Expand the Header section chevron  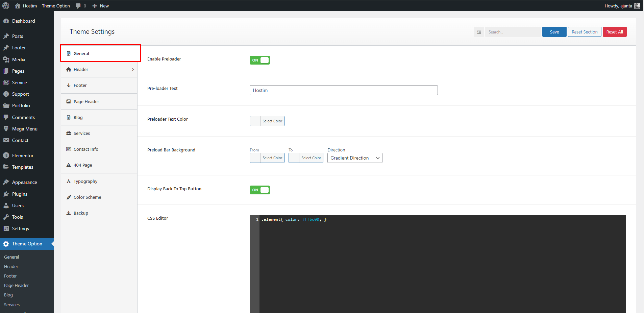(x=133, y=70)
